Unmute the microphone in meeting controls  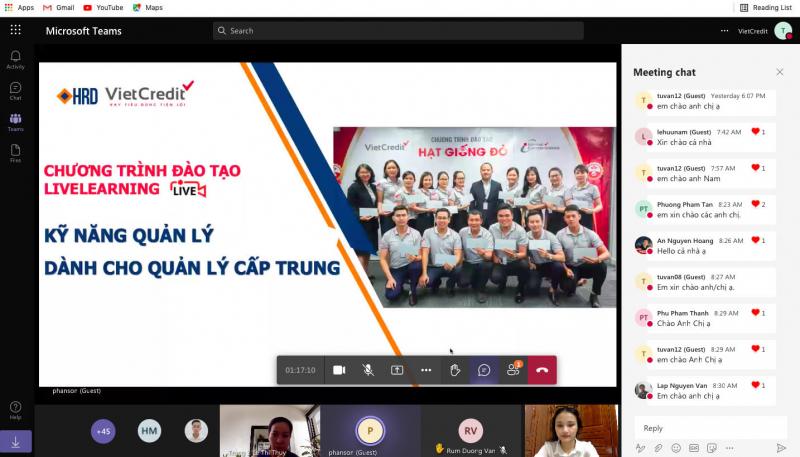click(368, 370)
